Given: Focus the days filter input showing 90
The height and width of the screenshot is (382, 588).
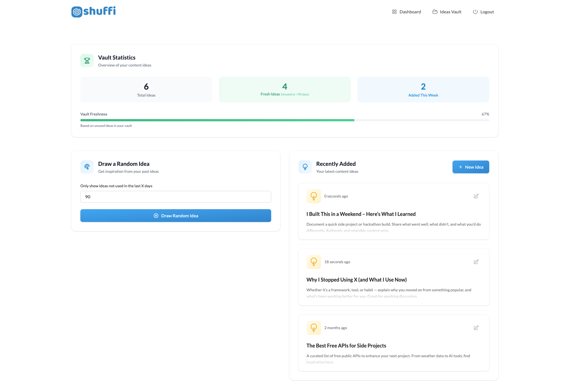Looking at the screenshot, I should point(176,197).
